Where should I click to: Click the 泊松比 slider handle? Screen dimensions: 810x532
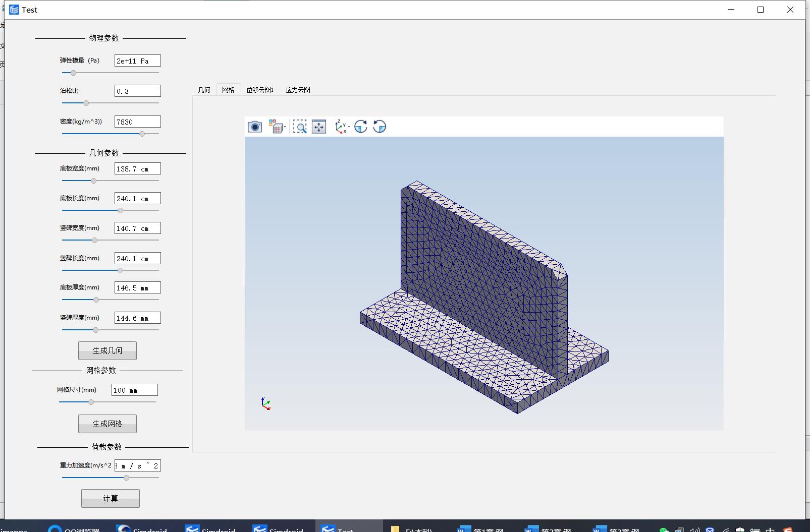(86, 103)
